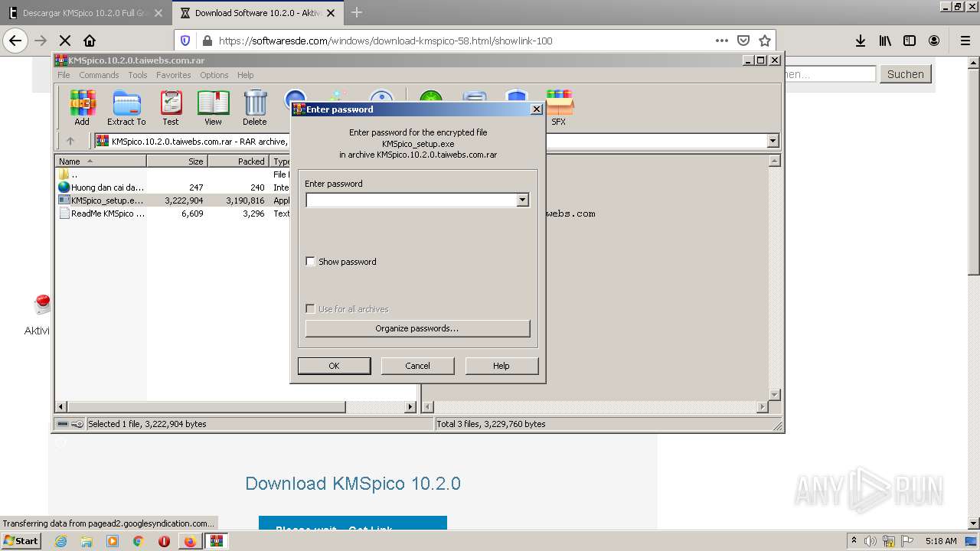The width and height of the screenshot is (980, 551).
Task: Click in the Enter password field
Action: (412, 200)
